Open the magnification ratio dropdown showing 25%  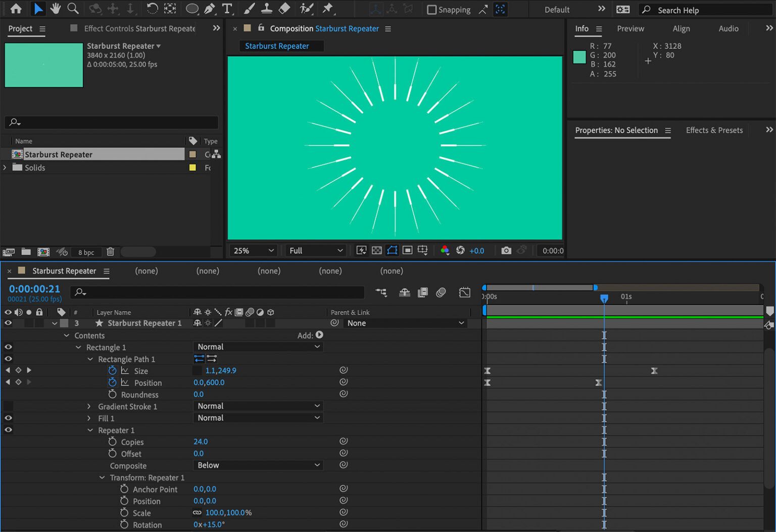(253, 250)
